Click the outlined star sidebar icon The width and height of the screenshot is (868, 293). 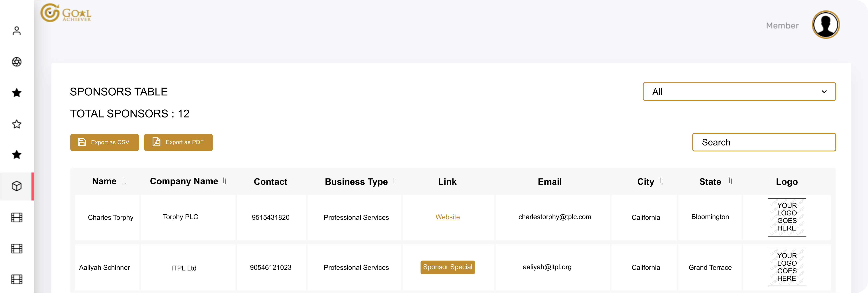tap(16, 124)
